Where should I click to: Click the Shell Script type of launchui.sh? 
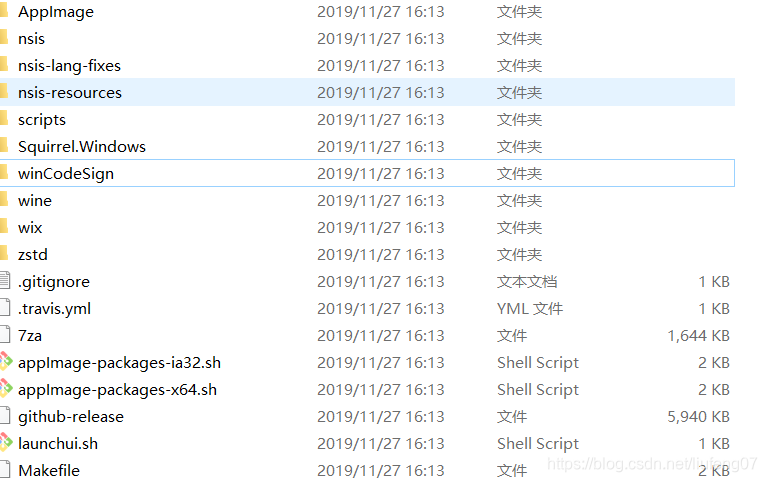click(538, 443)
